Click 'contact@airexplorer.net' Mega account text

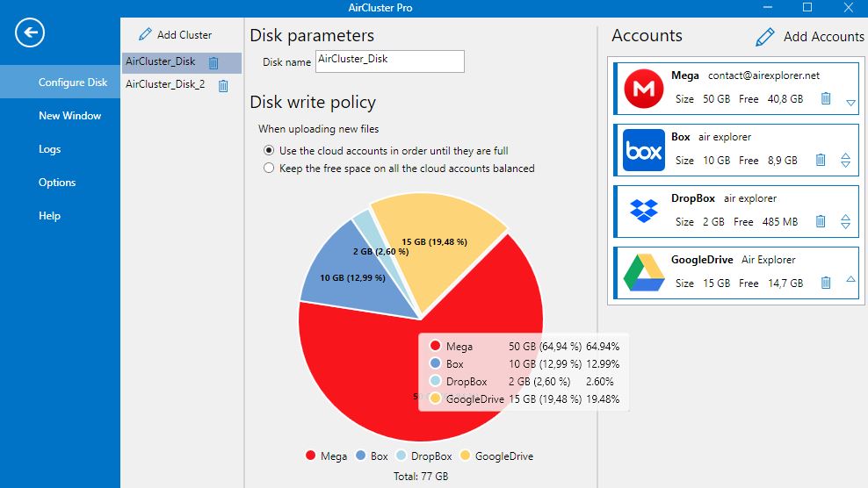763,75
